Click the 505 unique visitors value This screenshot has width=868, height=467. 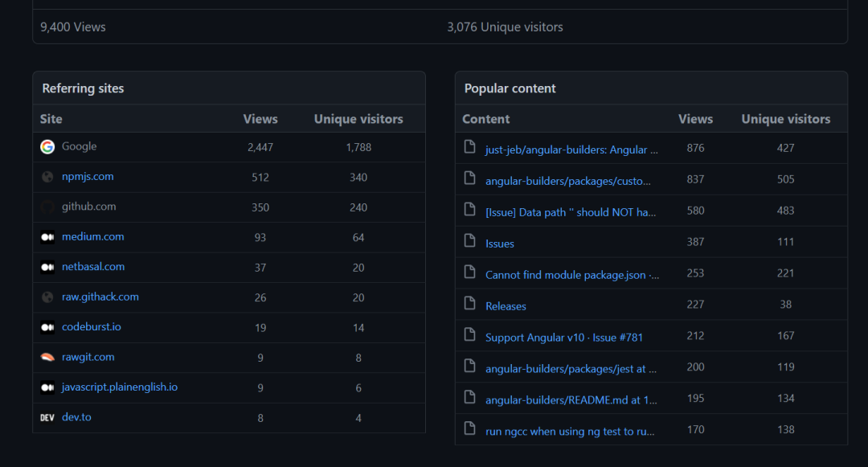[x=785, y=179]
